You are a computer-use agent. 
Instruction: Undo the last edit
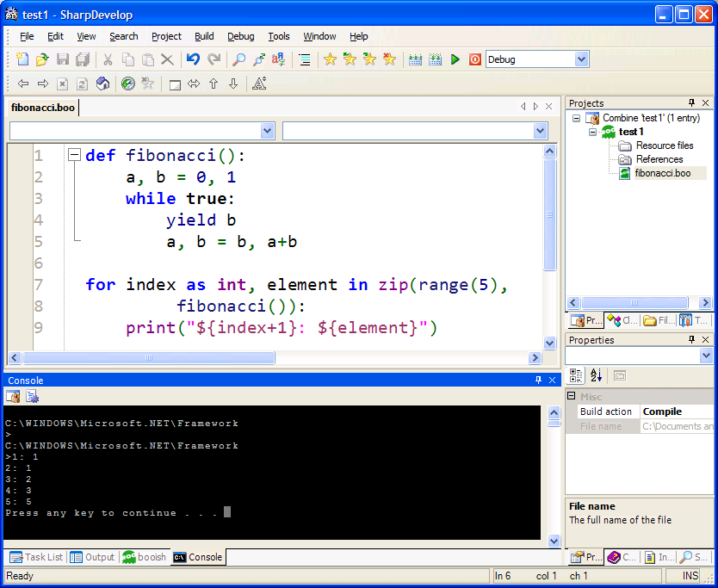[x=193, y=59]
